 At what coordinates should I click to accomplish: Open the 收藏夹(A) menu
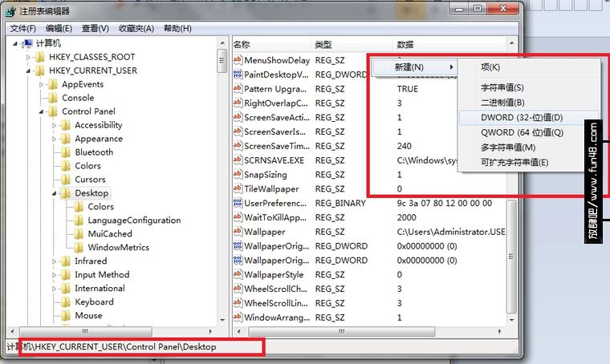click(x=136, y=28)
